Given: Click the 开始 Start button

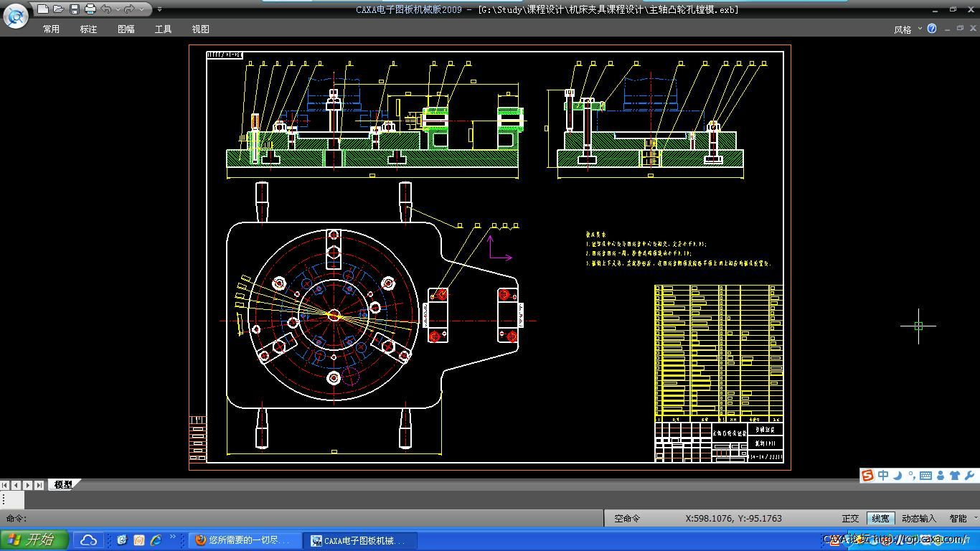Looking at the screenshot, I should (x=34, y=540).
